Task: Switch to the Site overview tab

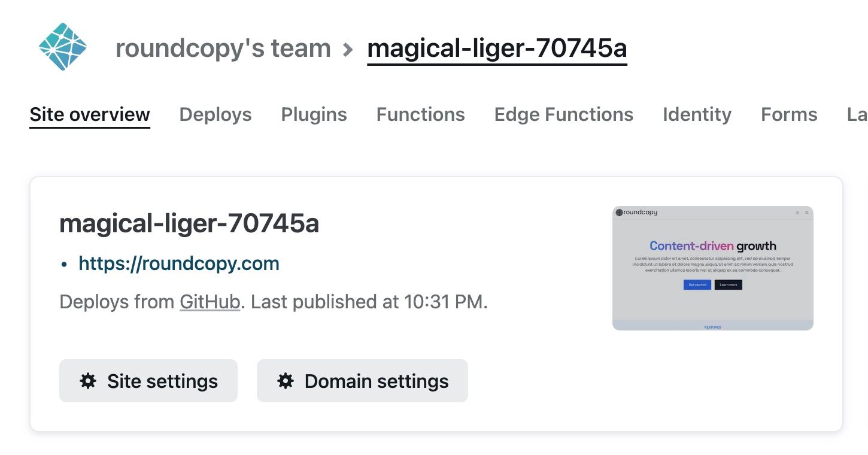Action: point(90,114)
